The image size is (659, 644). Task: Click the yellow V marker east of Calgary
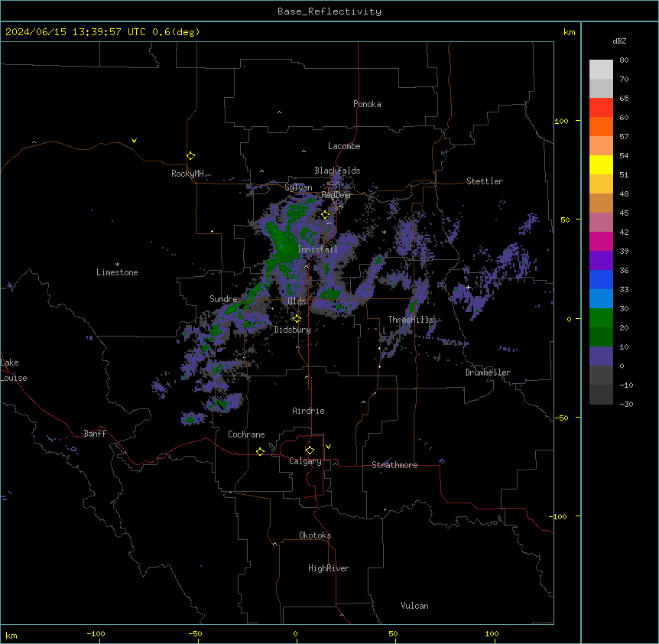click(328, 447)
